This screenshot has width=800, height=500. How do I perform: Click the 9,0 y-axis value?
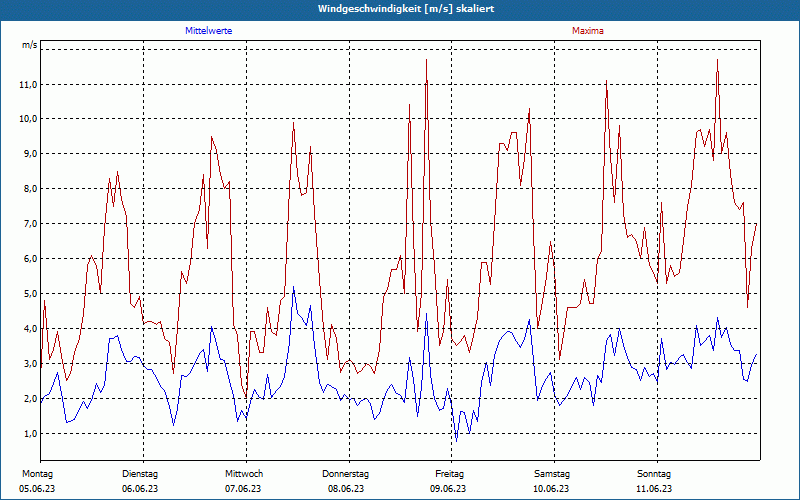(x=30, y=154)
